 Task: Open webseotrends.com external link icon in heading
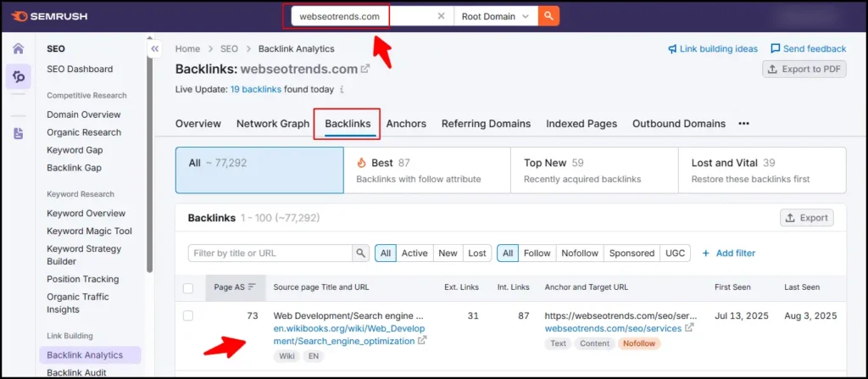[365, 70]
